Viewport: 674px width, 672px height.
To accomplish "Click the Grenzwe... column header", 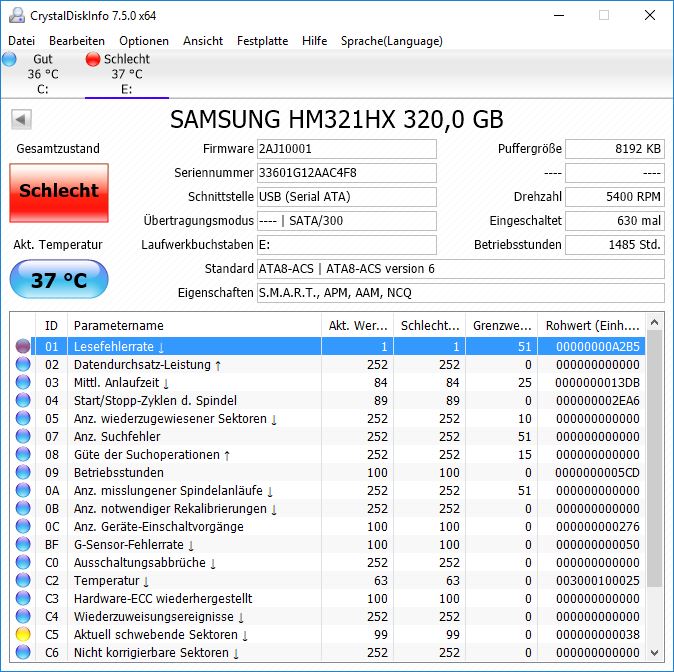I will [502, 325].
